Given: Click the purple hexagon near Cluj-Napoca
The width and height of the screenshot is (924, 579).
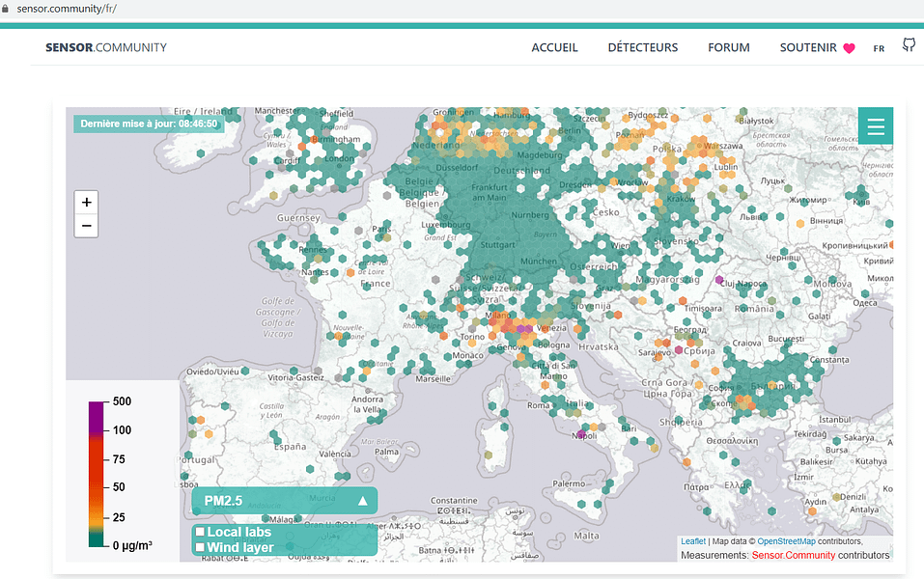Looking at the screenshot, I should tap(719, 280).
